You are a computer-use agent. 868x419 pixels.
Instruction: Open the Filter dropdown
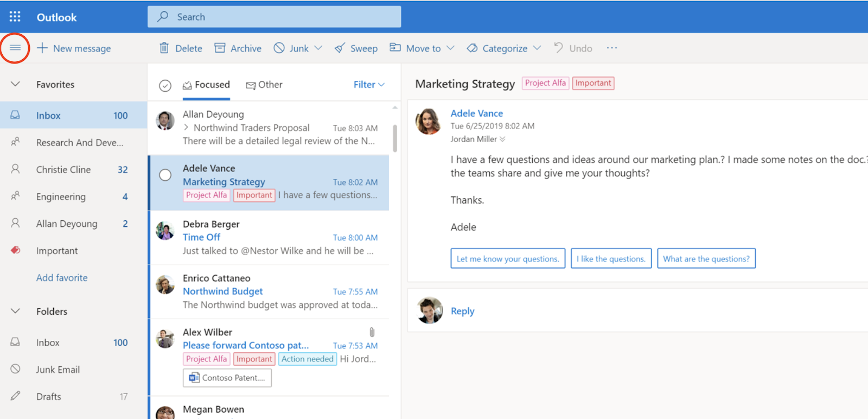click(x=369, y=85)
